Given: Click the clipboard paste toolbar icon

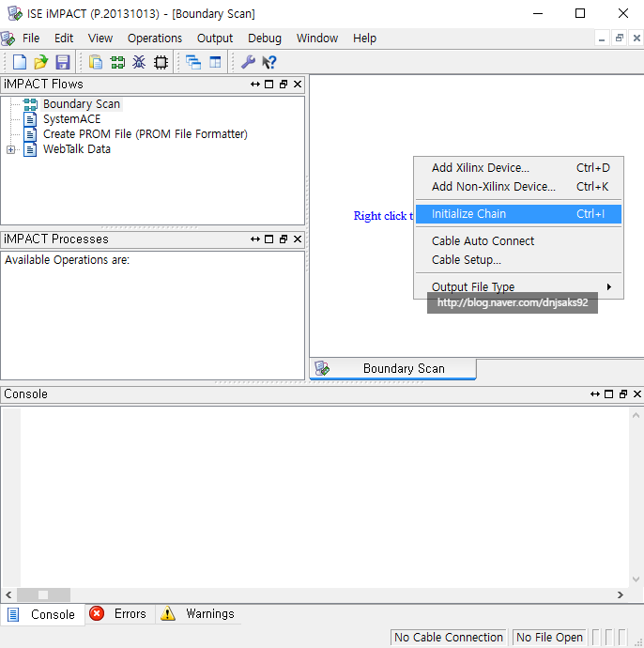Looking at the screenshot, I should pyautogui.click(x=96, y=62).
